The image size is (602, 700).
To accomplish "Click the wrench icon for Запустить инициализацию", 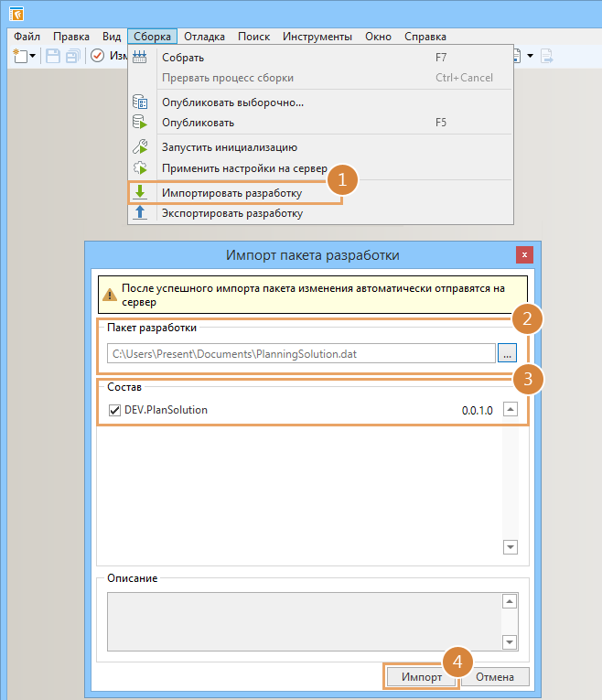I will point(140,146).
